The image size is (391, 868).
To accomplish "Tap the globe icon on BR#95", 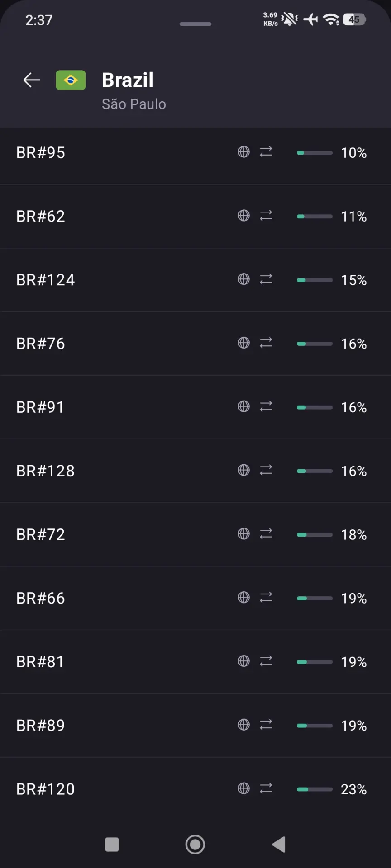I will (244, 152).
